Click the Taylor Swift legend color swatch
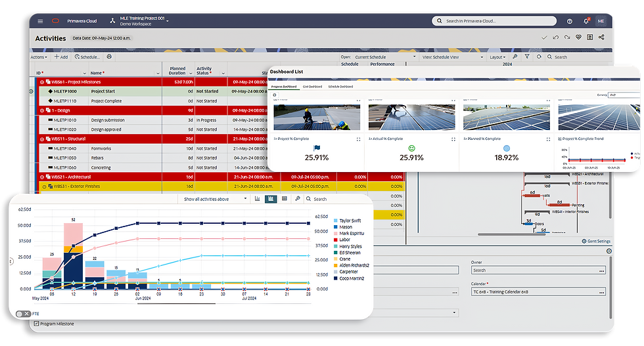644x346 pixels. point(336,221)
